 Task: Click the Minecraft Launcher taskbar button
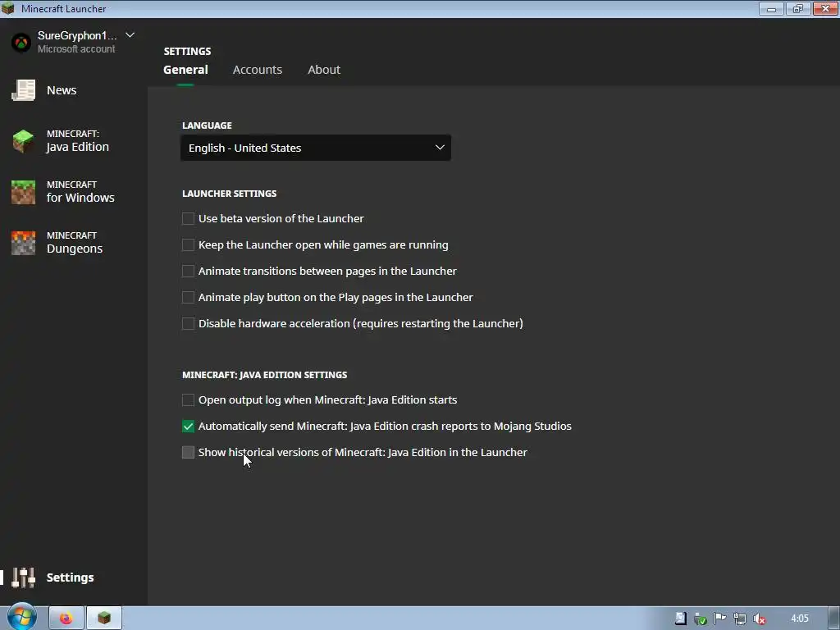pos(104,619)
